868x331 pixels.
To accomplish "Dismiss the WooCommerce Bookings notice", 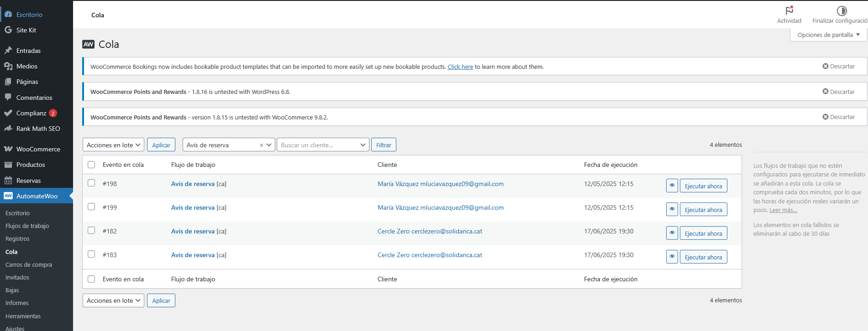I will [839, 67].
